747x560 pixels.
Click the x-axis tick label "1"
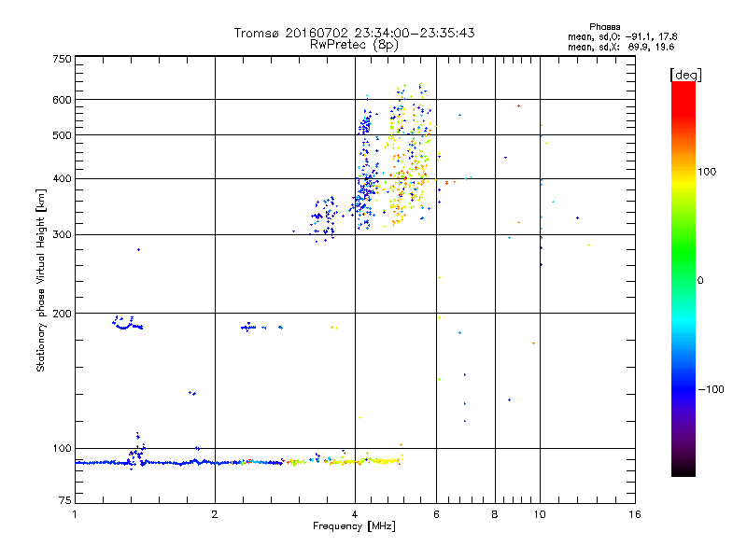pos(75,514)
